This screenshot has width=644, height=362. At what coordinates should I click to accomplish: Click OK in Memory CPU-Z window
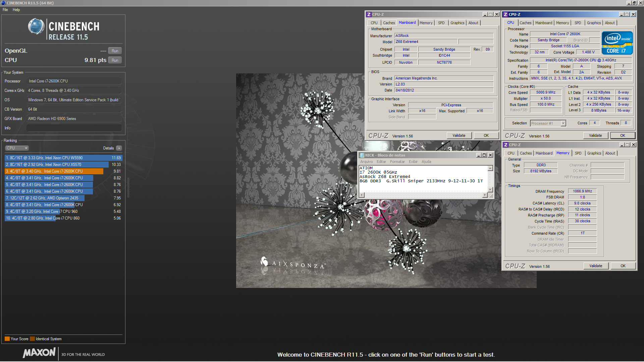tap(623, 266)
